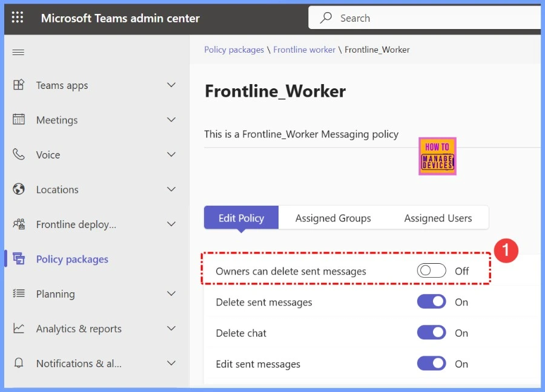Click the Notifications bell icon
This screenshot has height=392, width=545.
coord(19,363)
